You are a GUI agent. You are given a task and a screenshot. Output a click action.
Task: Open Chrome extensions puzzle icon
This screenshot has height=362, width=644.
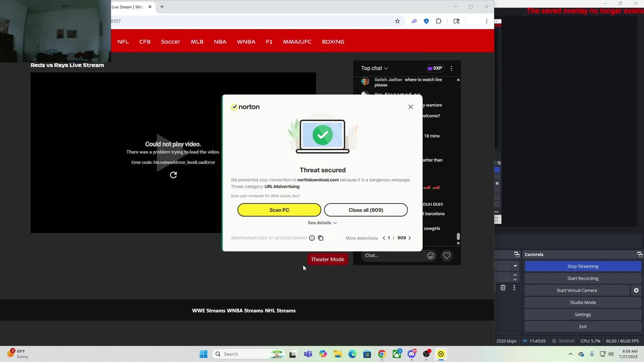coord(439,21)
